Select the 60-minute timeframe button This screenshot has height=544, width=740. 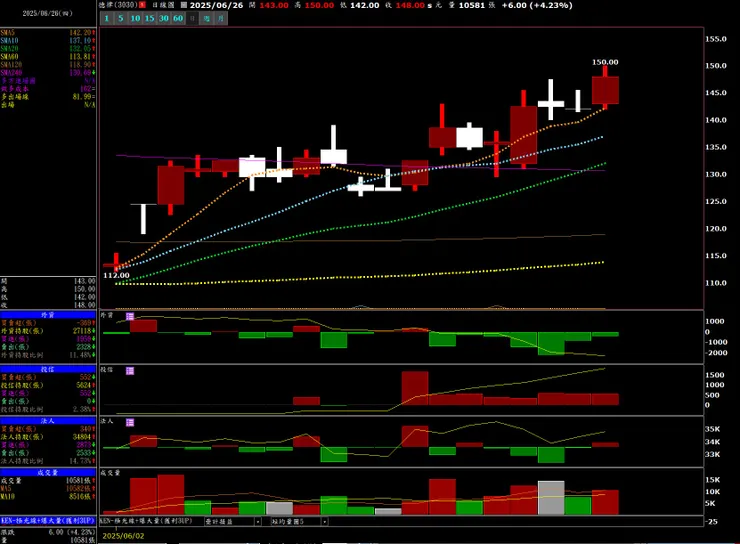coord(178,18)
